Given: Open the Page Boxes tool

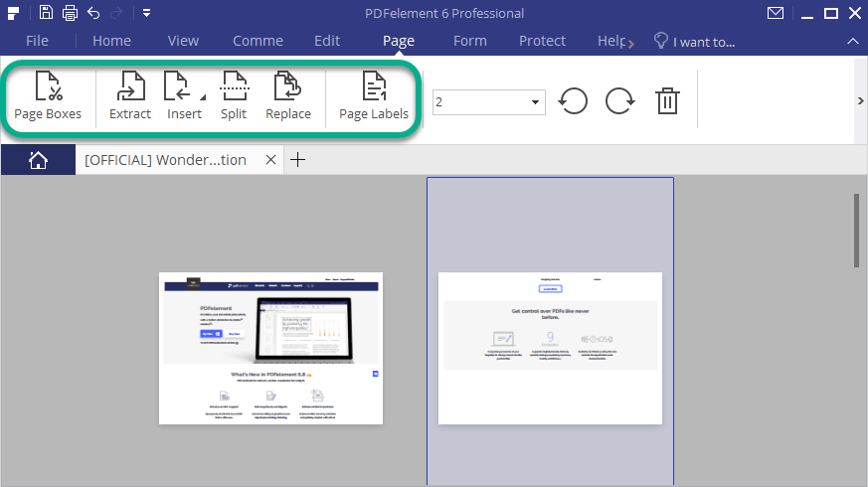Looking at the screenshot, I should (x=48, y=95).
